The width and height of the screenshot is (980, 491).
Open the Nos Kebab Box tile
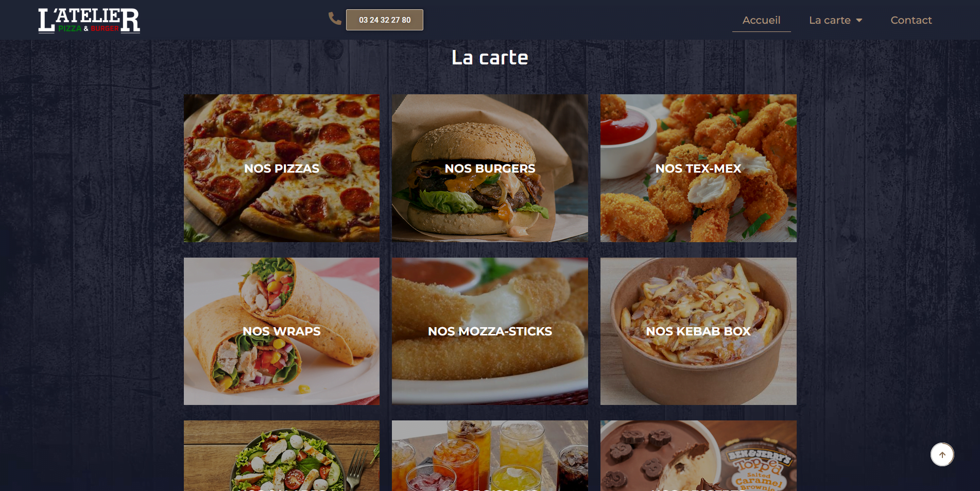[698, 331]
